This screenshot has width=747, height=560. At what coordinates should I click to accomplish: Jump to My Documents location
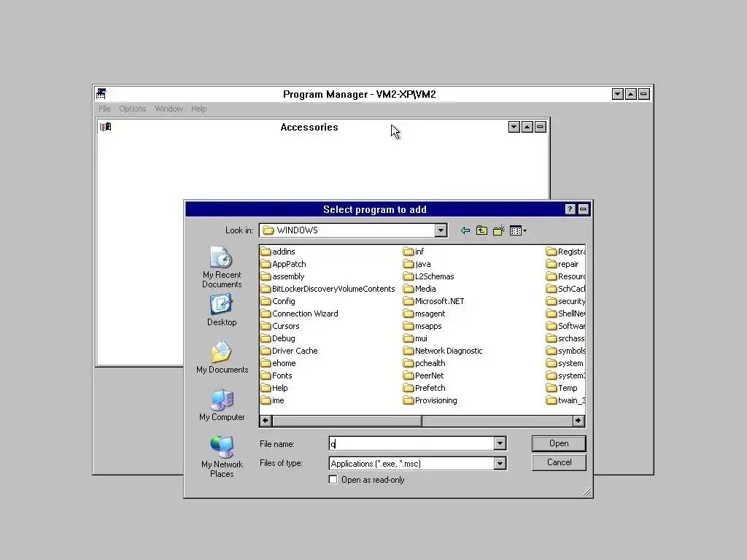pyautogui.click(x=222, y=357)
